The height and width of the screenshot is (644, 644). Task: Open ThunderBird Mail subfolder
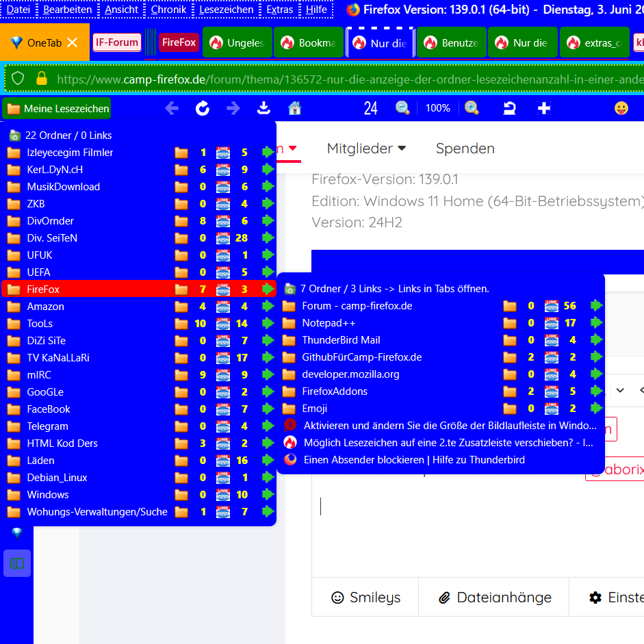pos(441,340)
